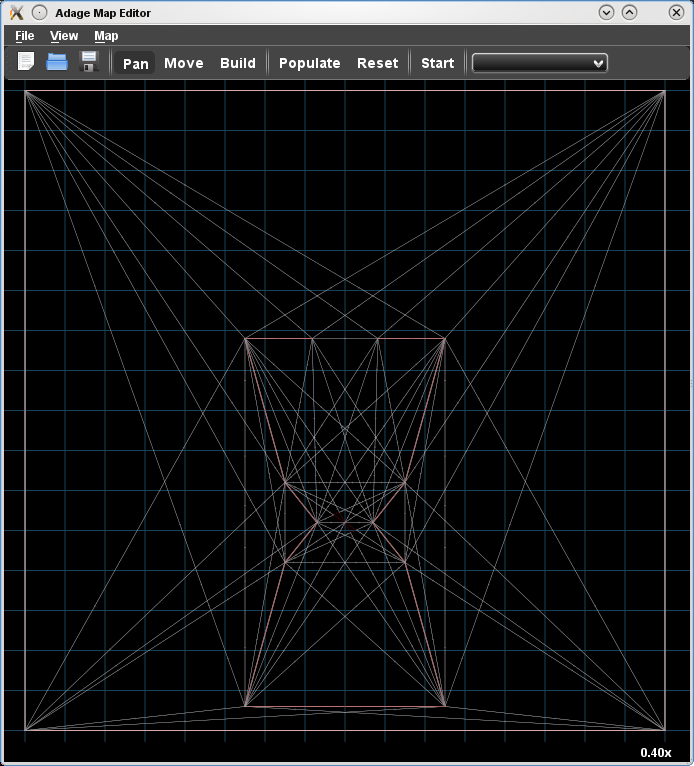Minimize the Adage Map Editor window
This screenshot has height=766, width=694.
click(606, 12)
